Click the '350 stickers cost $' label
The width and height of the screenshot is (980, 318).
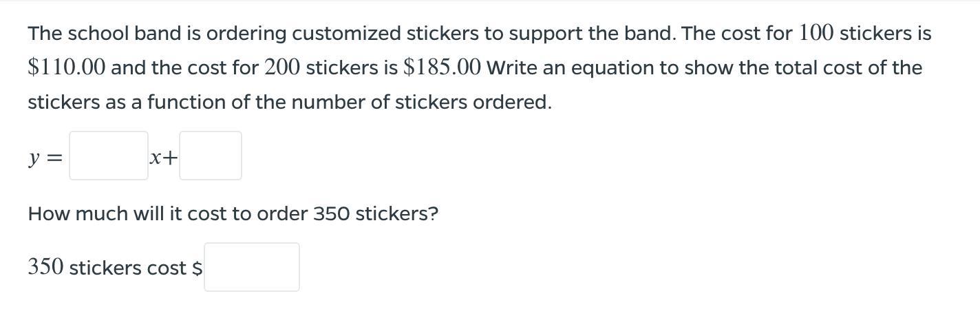click(116, 267)
